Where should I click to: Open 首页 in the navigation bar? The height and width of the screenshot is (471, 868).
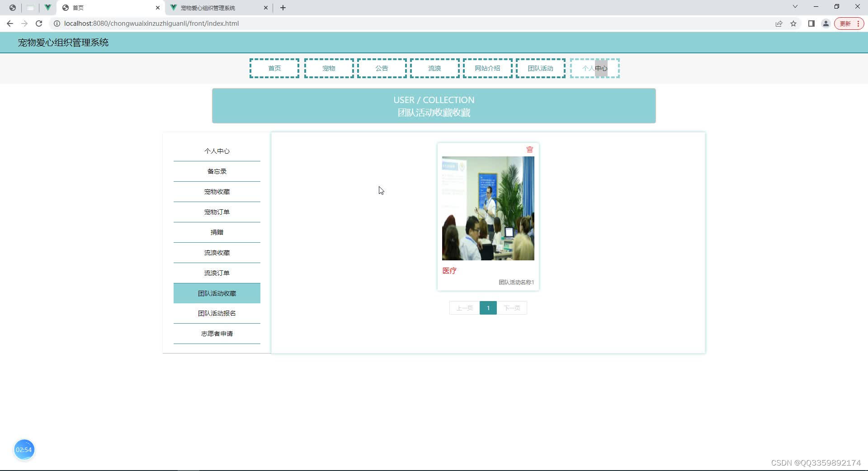(274, 68)
